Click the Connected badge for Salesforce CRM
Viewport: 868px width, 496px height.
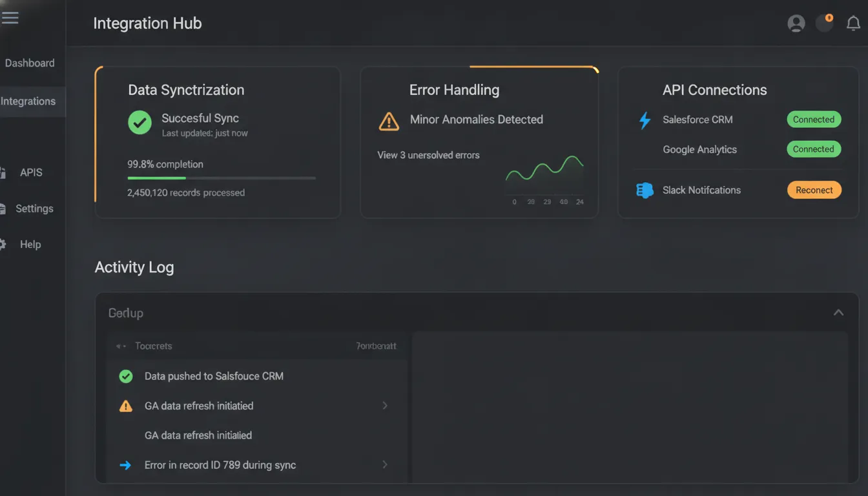tap(814, 119)
